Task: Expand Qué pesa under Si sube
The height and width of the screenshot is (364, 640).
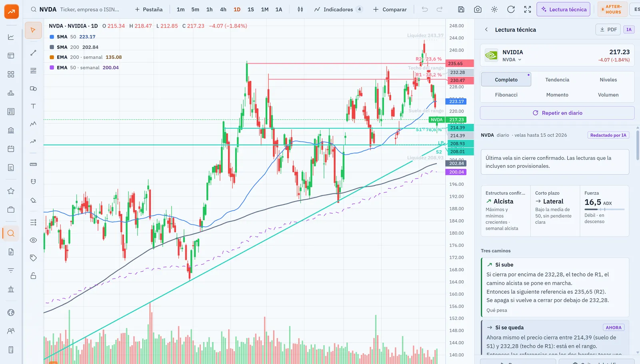Action: [x=496, y=310]
